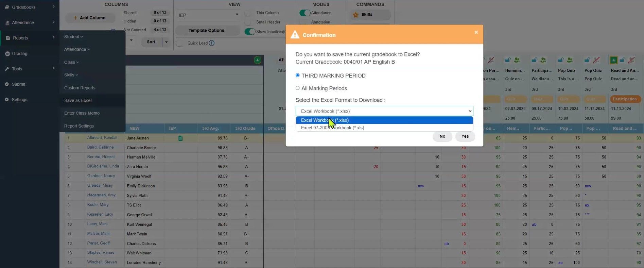The width and height of the screenshot is (644, 268).
Task: Expand the Student reports submenu
Action: [x=73, y=37]
